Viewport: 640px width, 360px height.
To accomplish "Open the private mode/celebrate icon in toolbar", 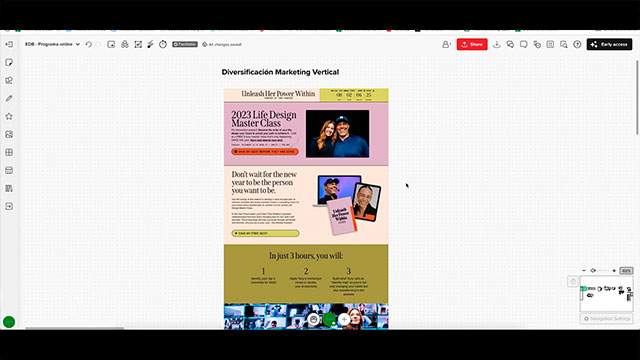I will click(x=124, y=44).
